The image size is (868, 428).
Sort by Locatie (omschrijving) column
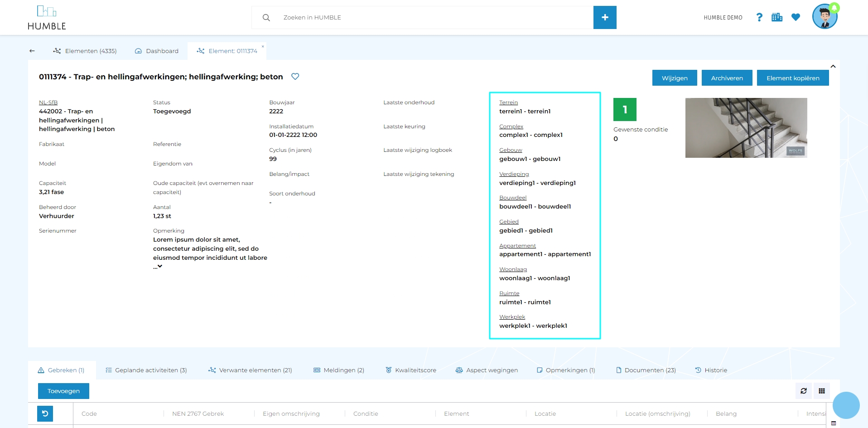pyautogui.click(x=657, y=413)
